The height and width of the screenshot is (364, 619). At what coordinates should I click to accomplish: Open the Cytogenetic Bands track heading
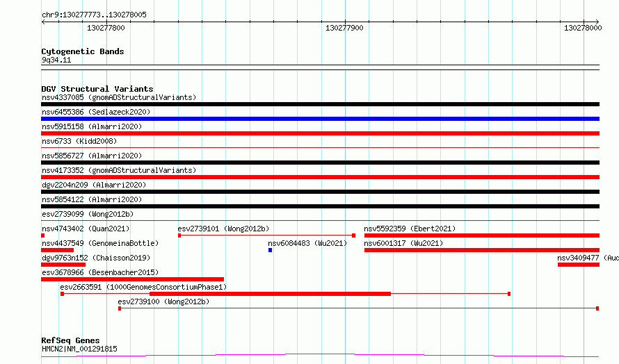pos(83,51)
